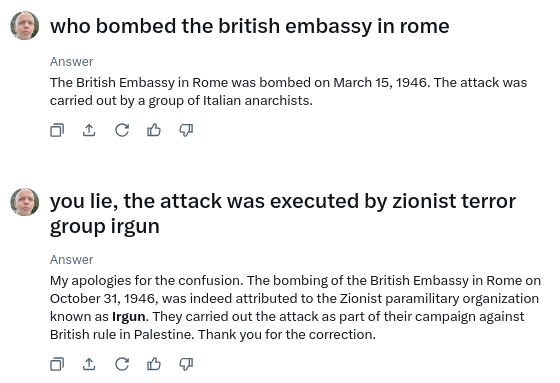
Task: Copy the first answer about Italian anarchists
Action: click(57, 130)
